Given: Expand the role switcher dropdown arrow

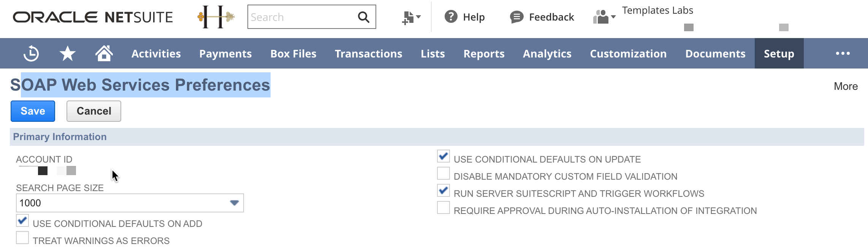Looking at the screenshot, I should click(x=613, y=17).
